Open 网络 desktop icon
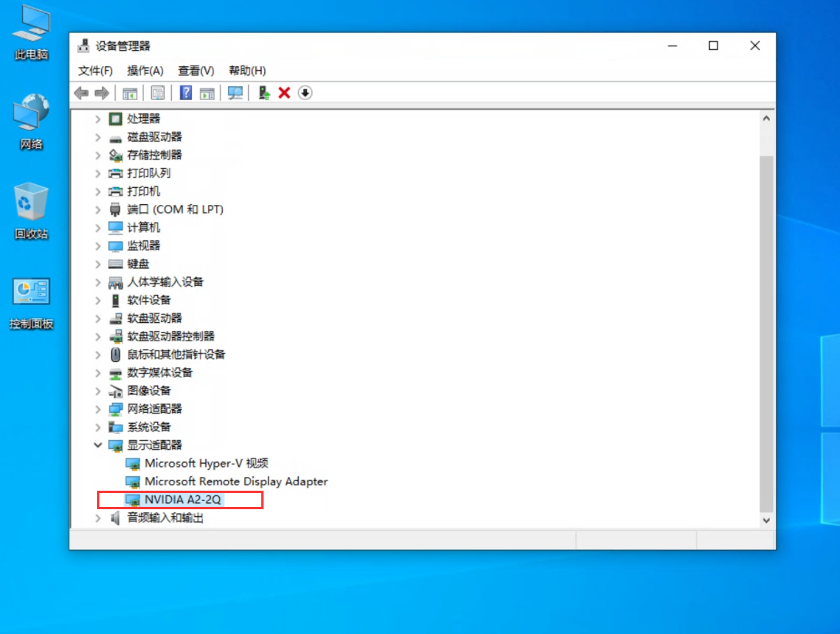The image size is (840, 634). click(32, 122)
